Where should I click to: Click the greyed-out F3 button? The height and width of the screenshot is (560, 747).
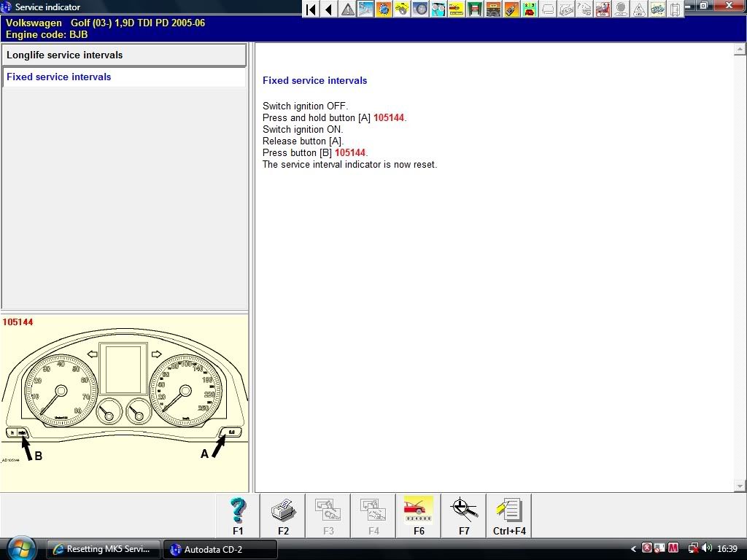click(328, 516)
